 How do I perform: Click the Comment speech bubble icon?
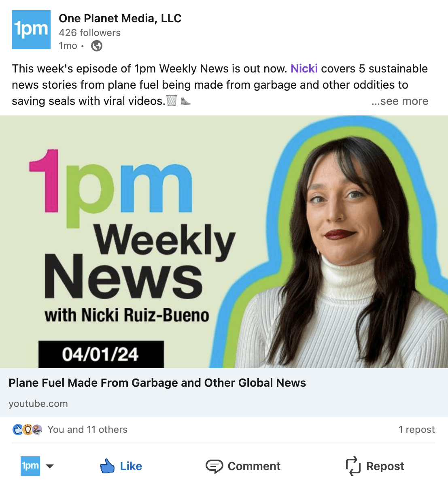click(214, 466)
